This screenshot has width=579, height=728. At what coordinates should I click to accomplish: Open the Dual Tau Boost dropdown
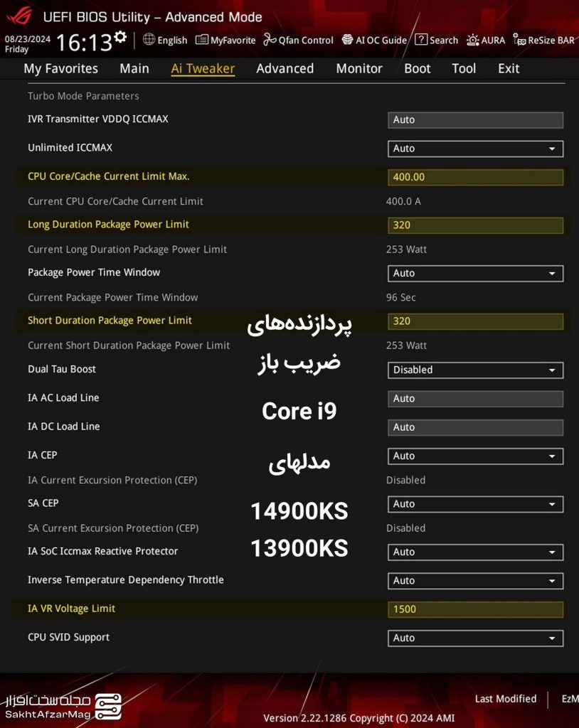click(475, 370)
